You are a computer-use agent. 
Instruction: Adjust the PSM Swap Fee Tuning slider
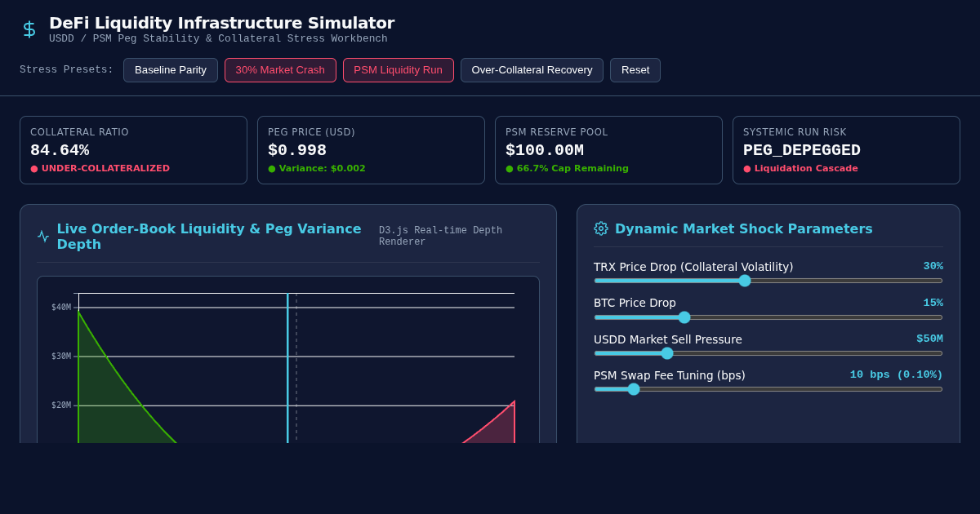pos(768,389)
